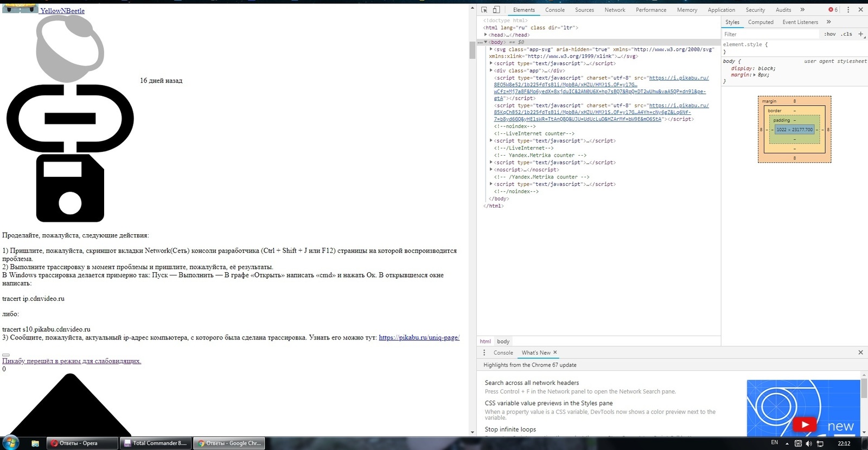Click the red error count indicator
868x450 pixels.
[833, 10]
